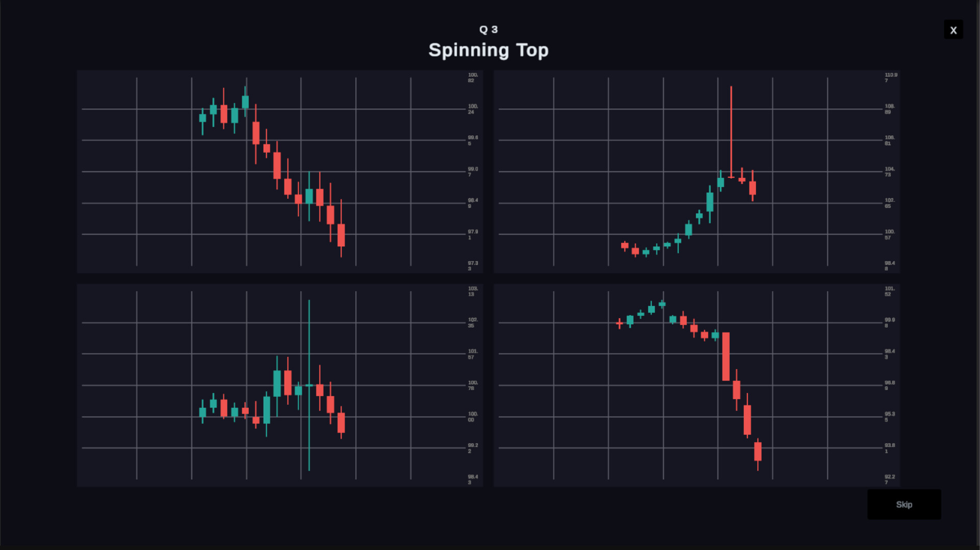The image size is (980, 550).
Task: Click the last red candle in the top-left chart
Action: (x=341, y=235)
